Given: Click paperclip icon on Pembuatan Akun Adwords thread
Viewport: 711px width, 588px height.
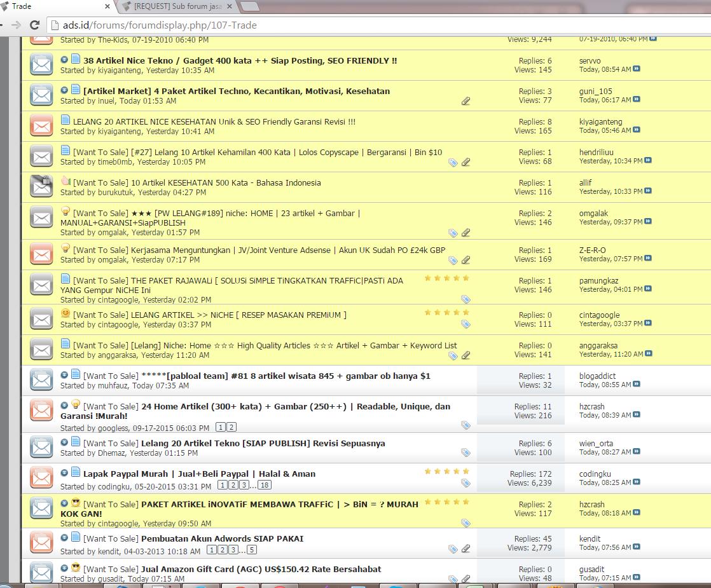Looking at the screenshot, I should click(466, 549).
